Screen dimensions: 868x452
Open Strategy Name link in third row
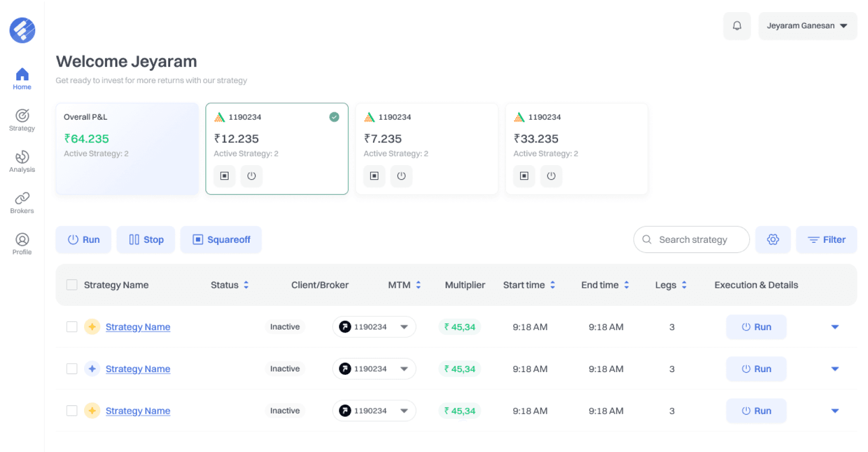[x=138, y=411]
